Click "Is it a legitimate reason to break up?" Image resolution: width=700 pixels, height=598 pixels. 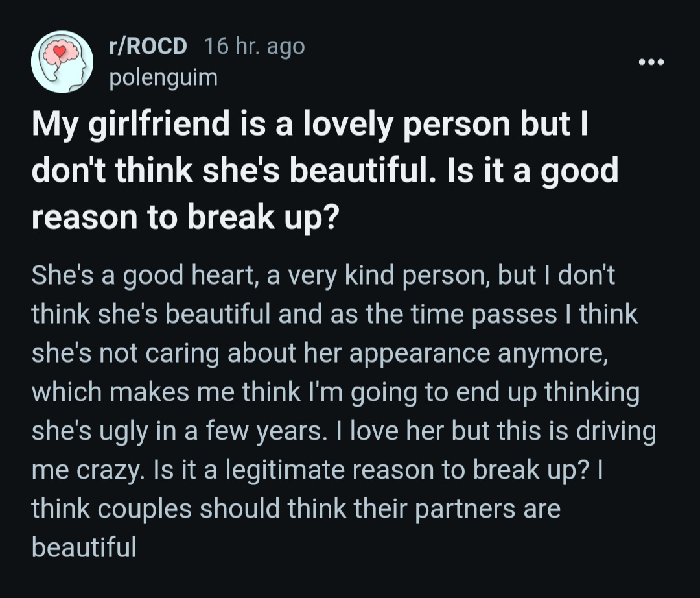pos(370,470)
